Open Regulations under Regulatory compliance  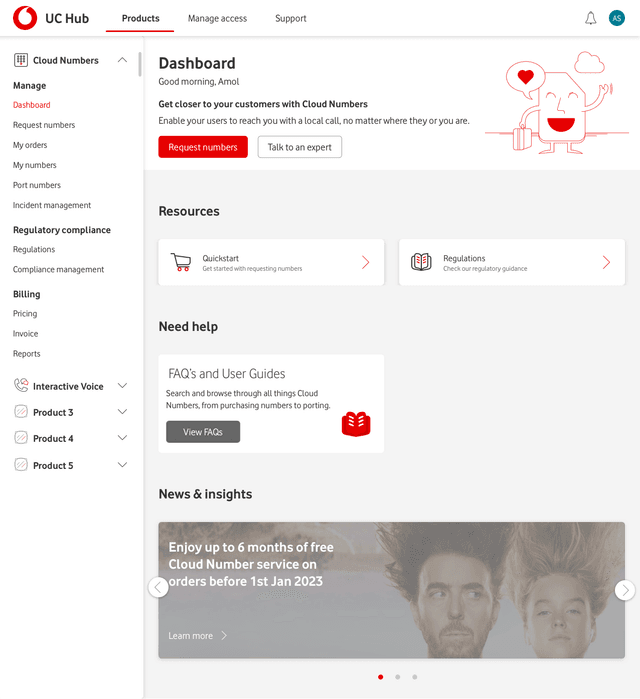(34, 249)
